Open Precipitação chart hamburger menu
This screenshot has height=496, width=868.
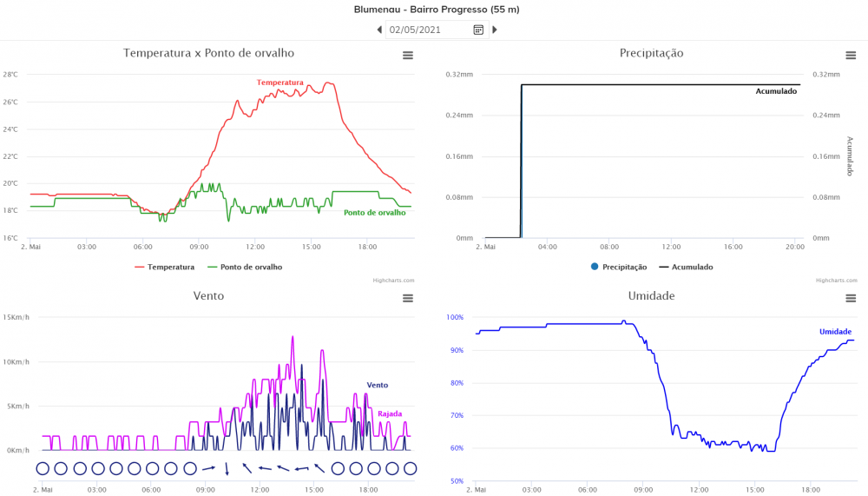point(851,56)
